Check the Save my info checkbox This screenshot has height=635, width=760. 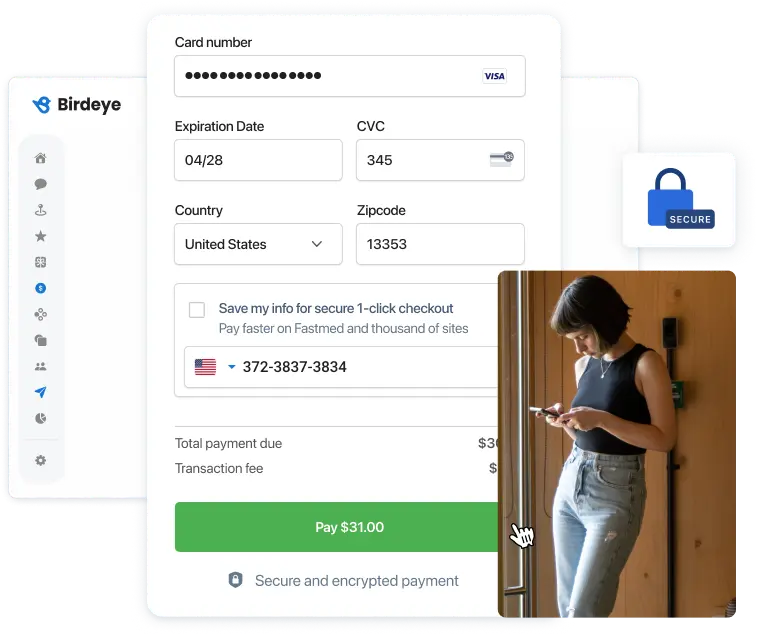tap(197, 310)
